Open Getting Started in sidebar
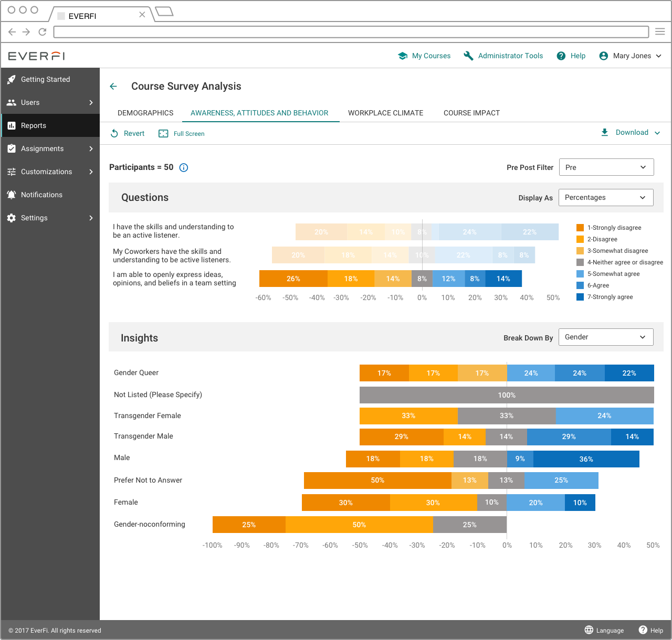The height and width of the screenshot is (640, 672). (50, 80)
